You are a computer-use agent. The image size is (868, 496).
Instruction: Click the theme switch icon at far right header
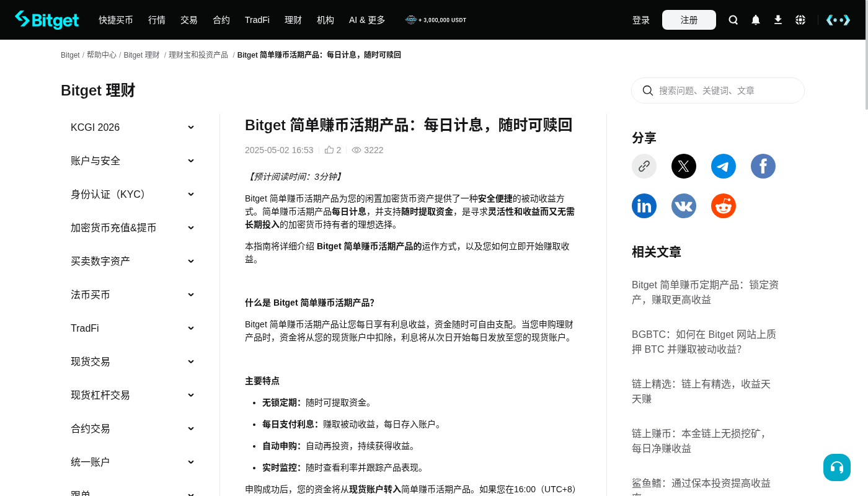838,20
